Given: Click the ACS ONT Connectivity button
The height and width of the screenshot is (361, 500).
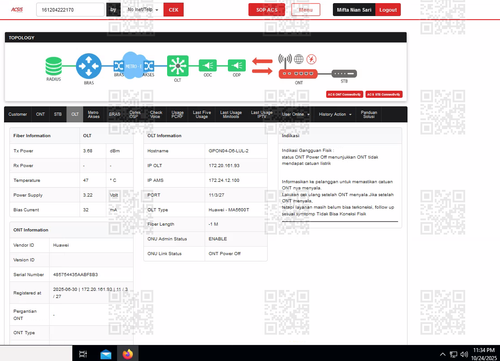Looking at the screenshot, I should tap(344, 94).
